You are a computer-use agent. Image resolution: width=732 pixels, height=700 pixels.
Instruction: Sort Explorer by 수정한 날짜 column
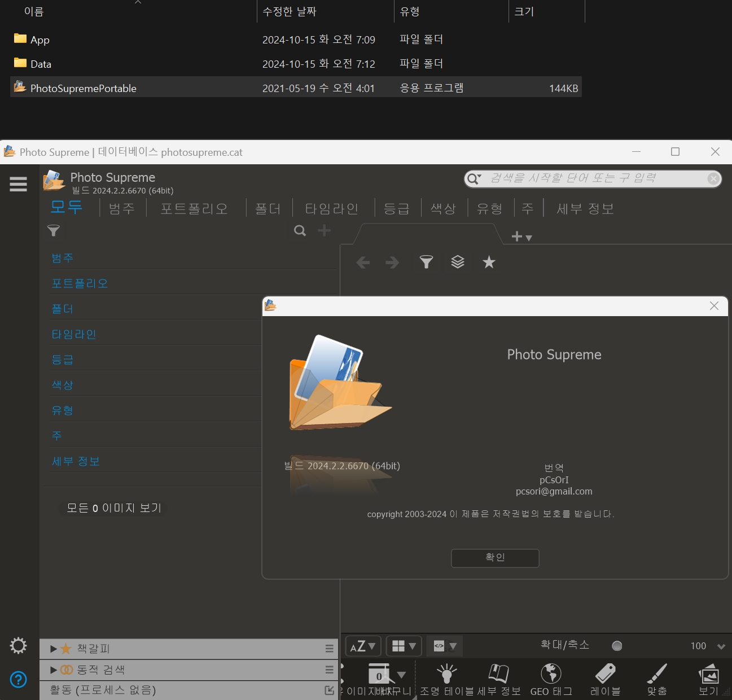[x=325, y=11]
